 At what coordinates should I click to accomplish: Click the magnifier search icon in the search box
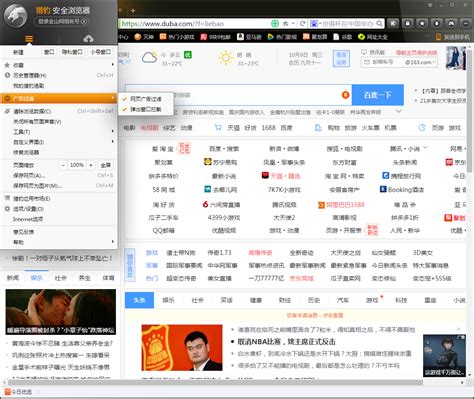click(x=379, y=24)
